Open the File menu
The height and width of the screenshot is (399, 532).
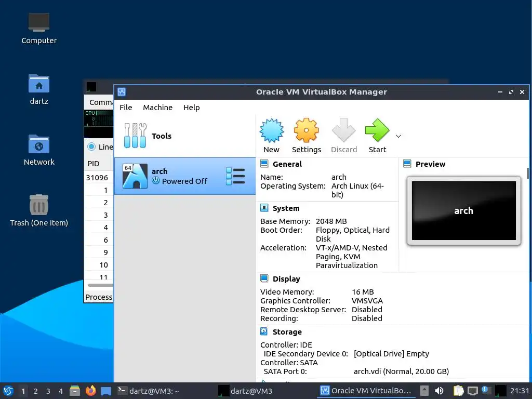click(126, 107)
